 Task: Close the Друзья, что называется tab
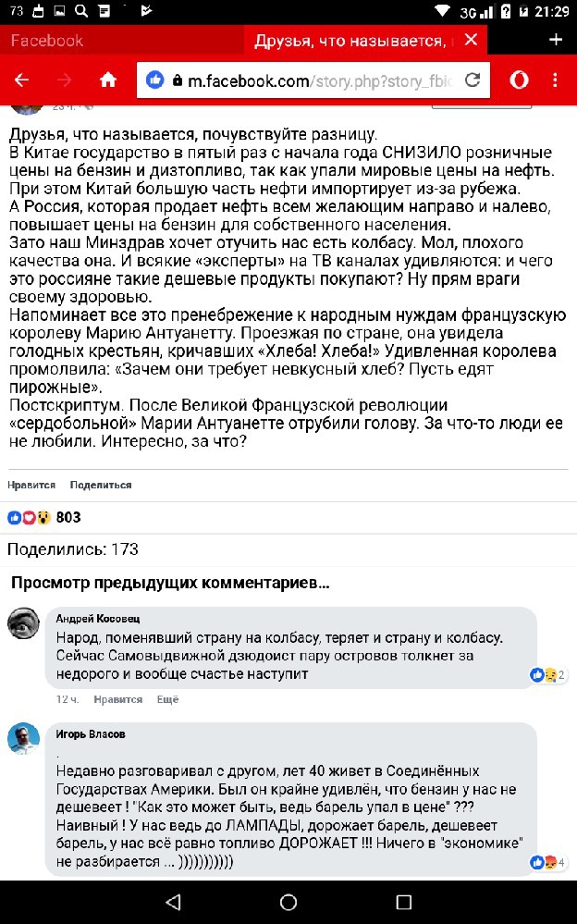[472, 40]
